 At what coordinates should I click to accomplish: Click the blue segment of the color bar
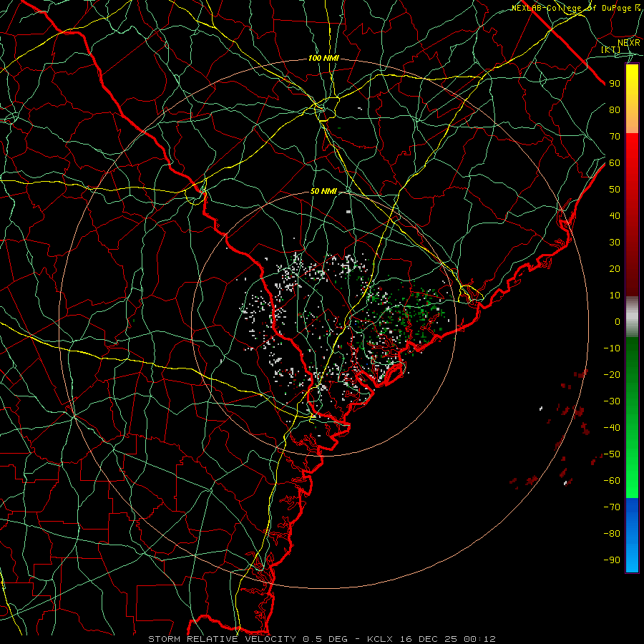click(632, 535)
